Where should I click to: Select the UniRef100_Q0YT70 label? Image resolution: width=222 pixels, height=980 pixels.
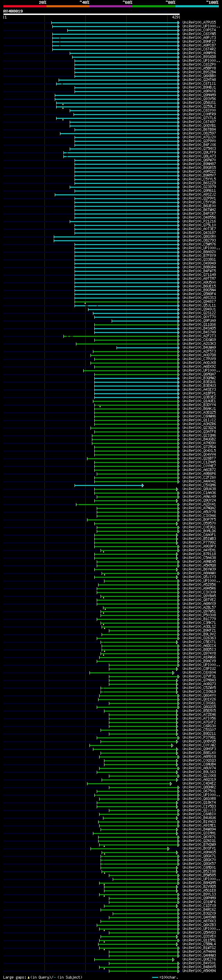(x=199, y=317)
